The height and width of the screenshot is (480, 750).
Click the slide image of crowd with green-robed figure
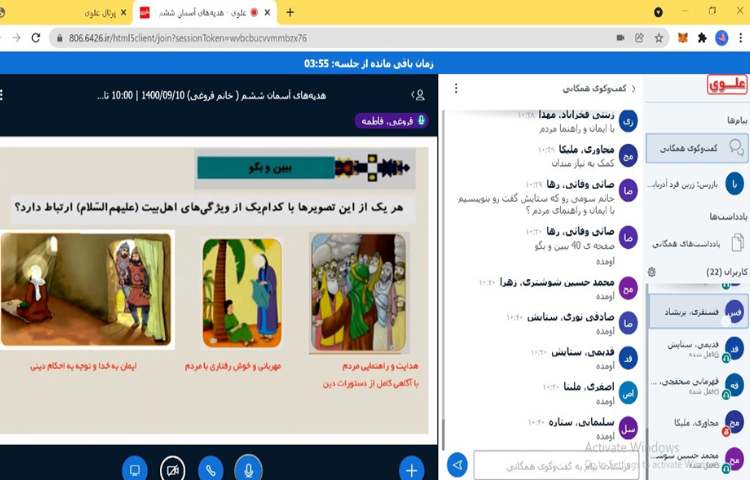[x=359, y=293]
